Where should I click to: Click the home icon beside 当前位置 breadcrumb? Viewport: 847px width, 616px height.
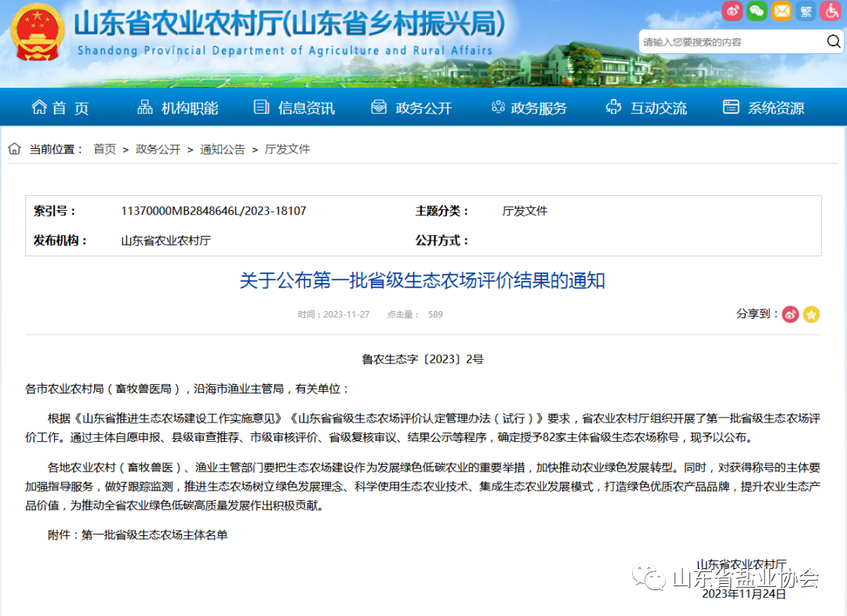[x=13, y=148]
